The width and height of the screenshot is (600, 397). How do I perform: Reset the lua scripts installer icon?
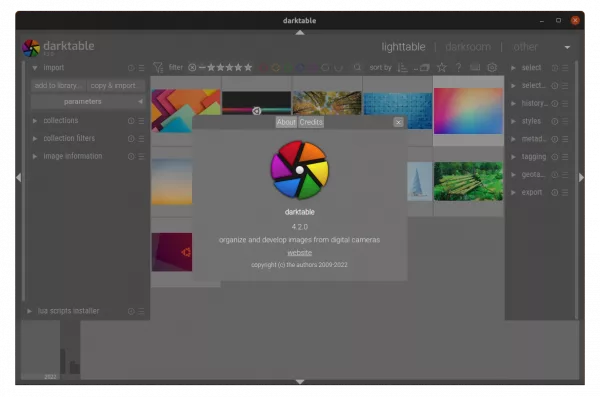[131, 311]
